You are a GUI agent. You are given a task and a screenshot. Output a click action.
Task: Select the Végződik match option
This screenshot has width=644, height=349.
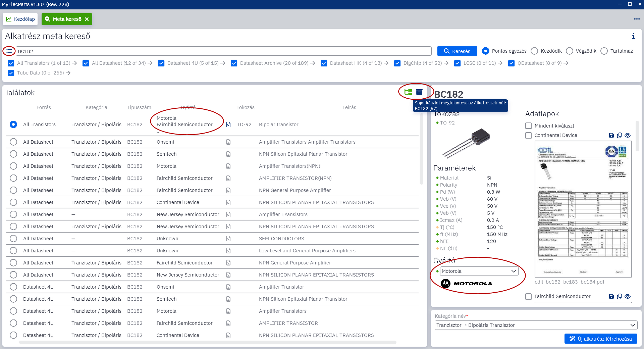point(570,51)
